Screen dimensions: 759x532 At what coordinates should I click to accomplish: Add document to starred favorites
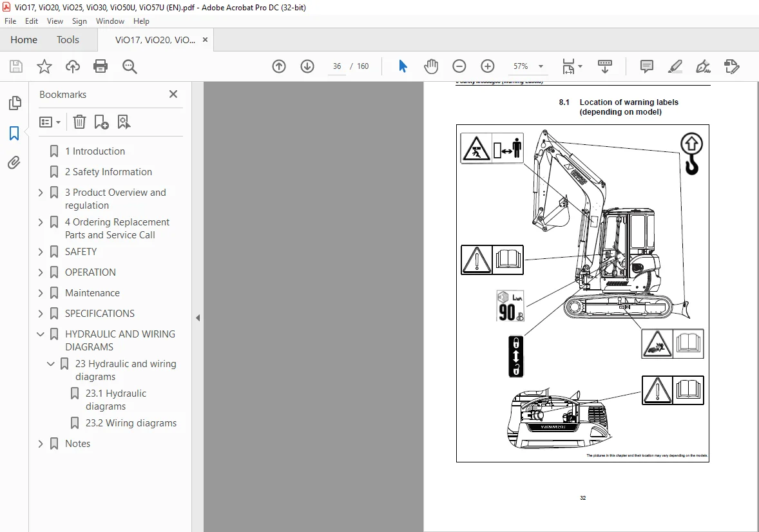click(44, 66)
